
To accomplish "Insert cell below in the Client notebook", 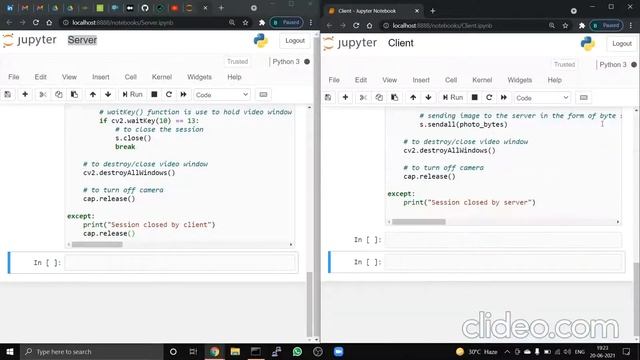I will [x=345, y=98].
